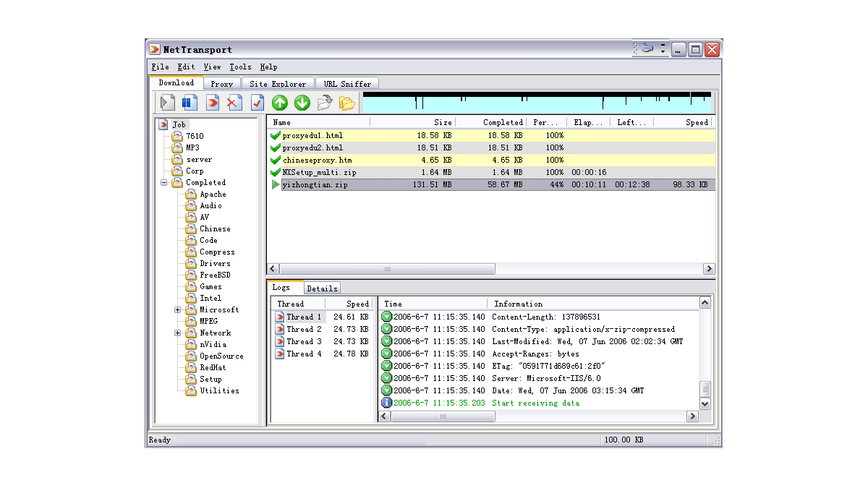
Task: Open the Tools menu
Action: pyautogui.click(x=239, y=67)
